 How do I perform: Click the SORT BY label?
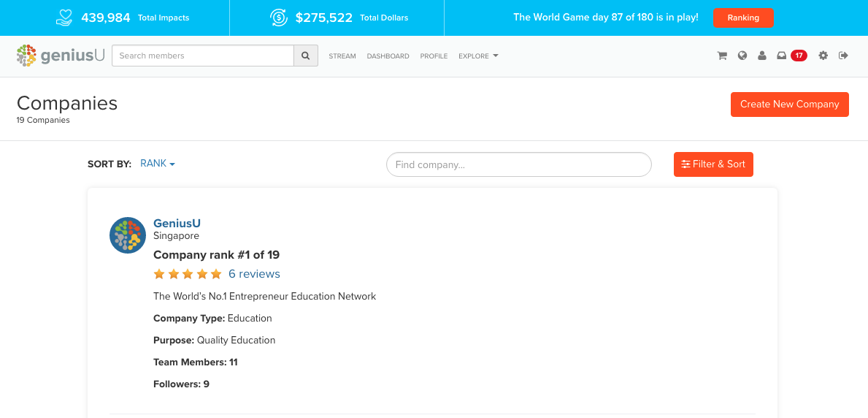110,164
